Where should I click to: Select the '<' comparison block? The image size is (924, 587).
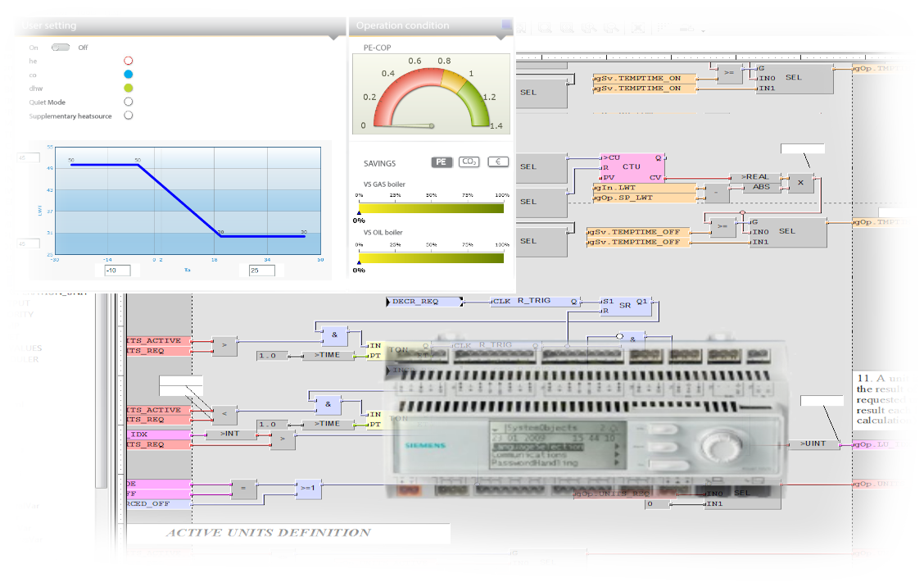click(x=224, y=414)
